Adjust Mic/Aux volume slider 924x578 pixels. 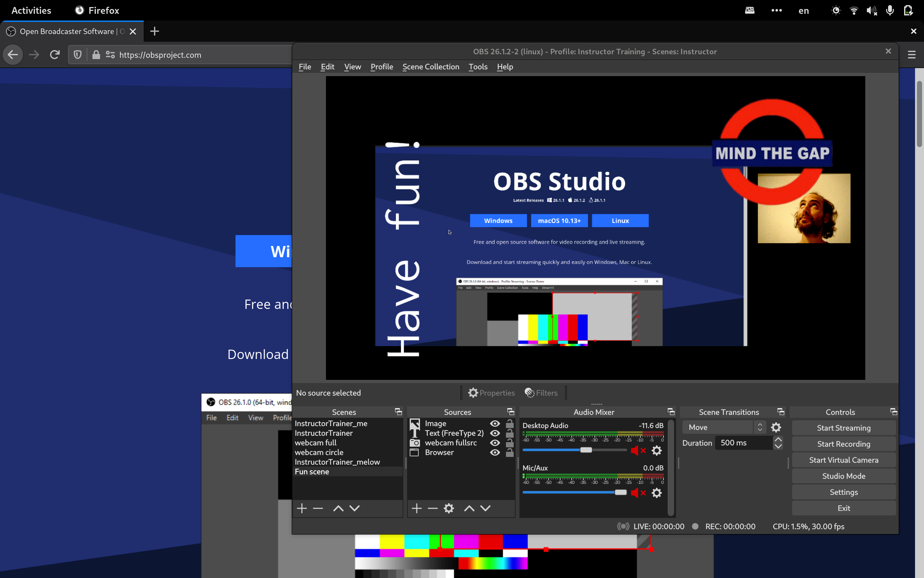[x=620, y=492]
